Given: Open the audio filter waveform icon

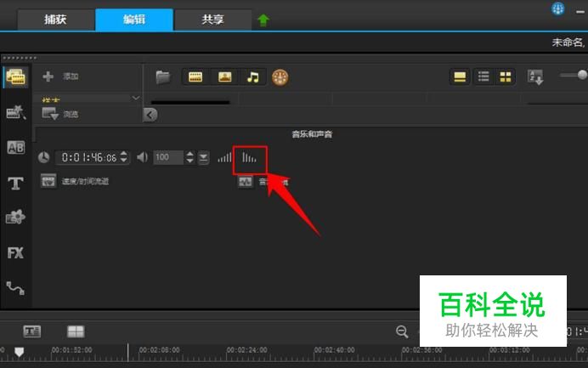Looking at the screenshot, I should pos(246,182).
